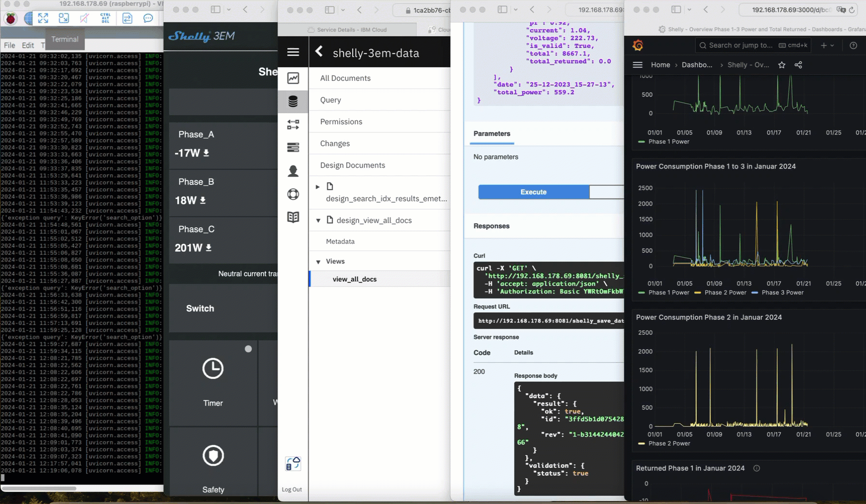Screen dimensions: 866x504
Task: Click the icon above Log Out in Cloudant
Action: tap(293, 464)
